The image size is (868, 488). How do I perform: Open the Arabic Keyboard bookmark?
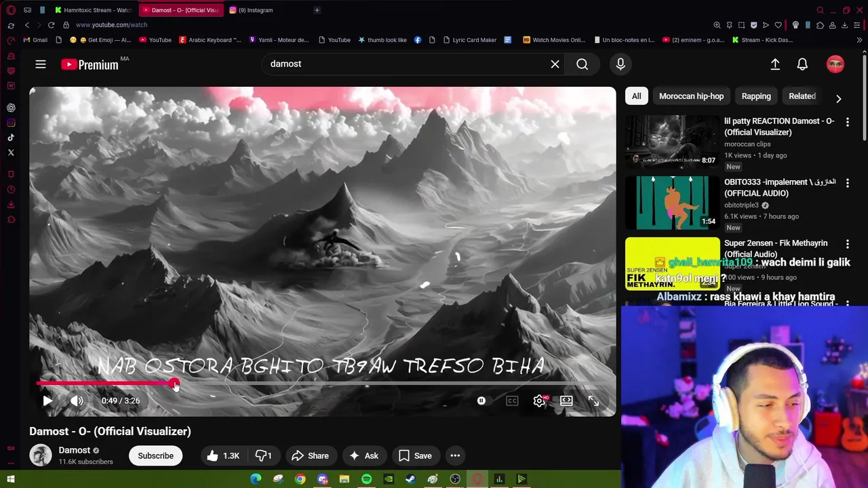(x=210, y=40)
